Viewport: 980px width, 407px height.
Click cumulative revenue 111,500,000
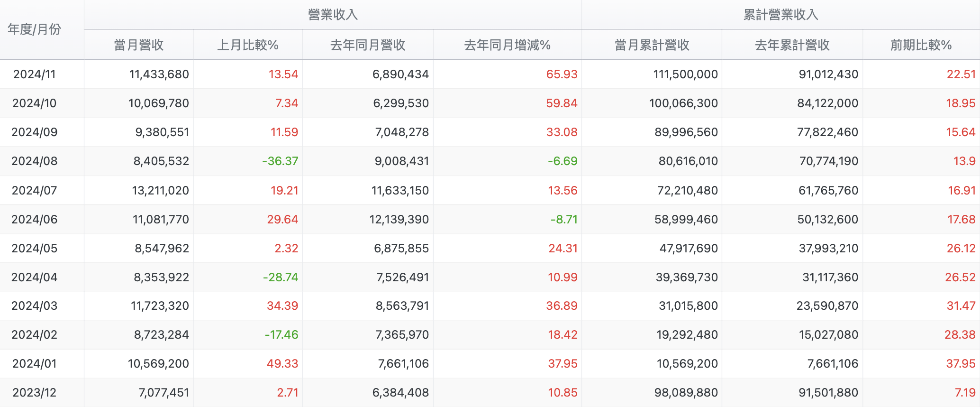click(x=686, y=74)
